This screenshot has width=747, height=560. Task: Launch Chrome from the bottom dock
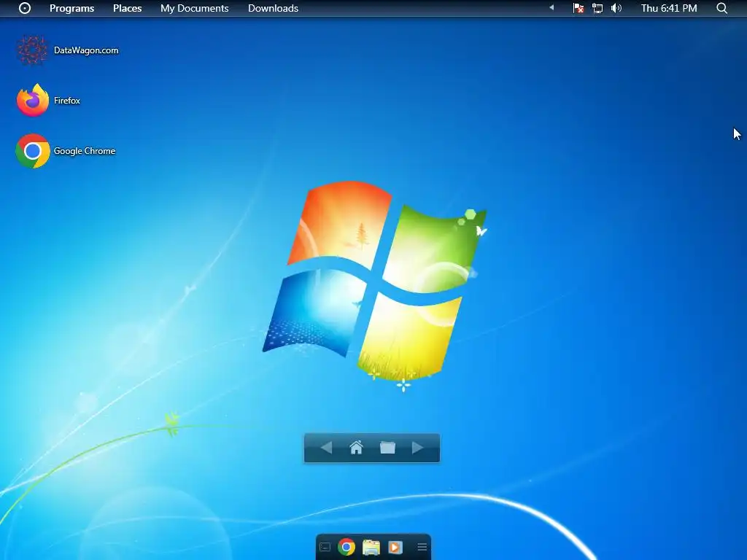coord(347,547)
